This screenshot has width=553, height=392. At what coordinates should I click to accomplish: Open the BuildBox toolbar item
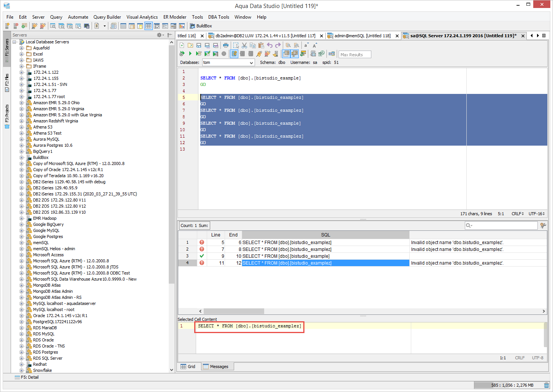click(201, 26)
